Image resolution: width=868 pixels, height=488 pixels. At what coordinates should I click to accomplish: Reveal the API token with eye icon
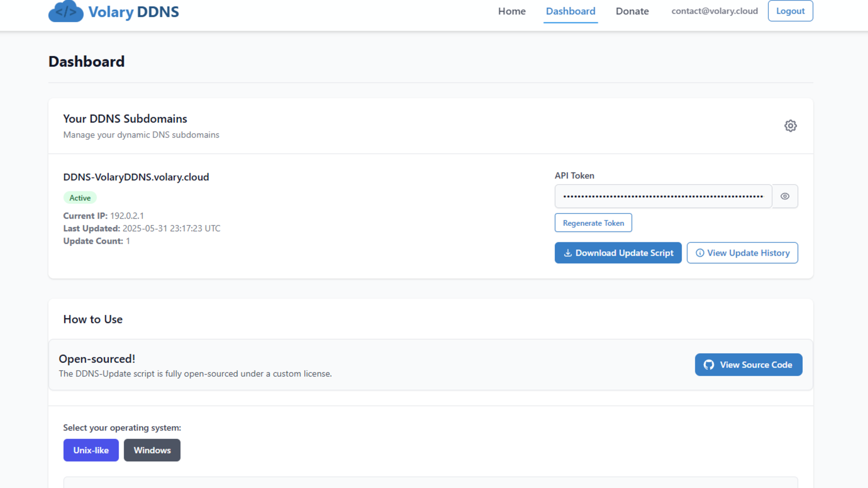[785, 196]
